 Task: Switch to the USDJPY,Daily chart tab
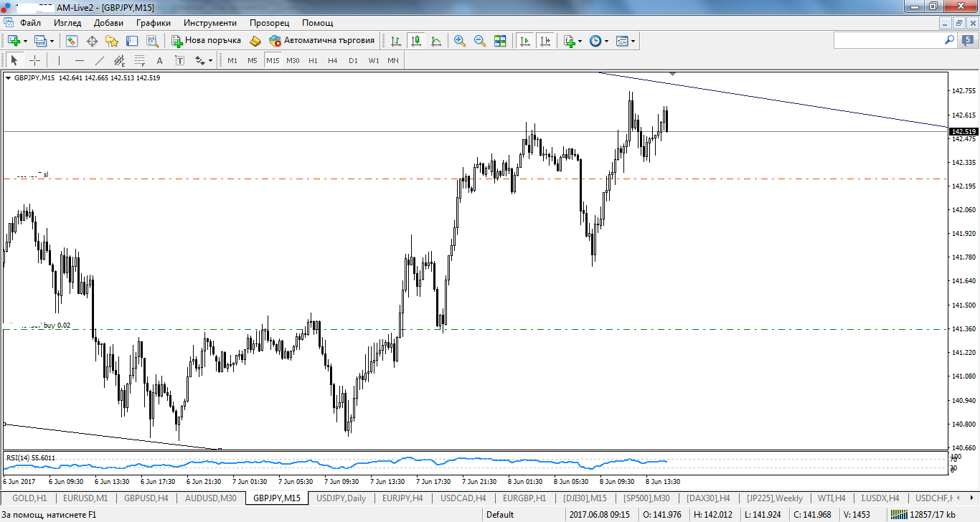(341, 498)
